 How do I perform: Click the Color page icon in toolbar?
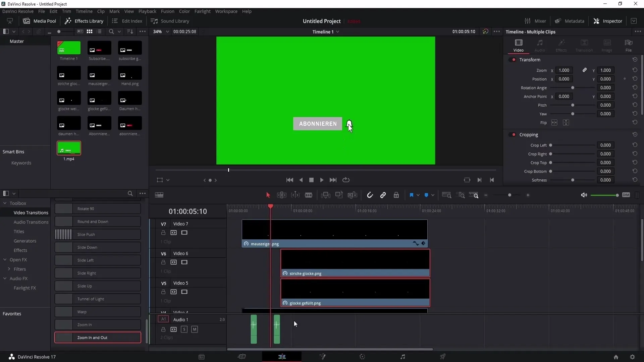click(362, 357)
